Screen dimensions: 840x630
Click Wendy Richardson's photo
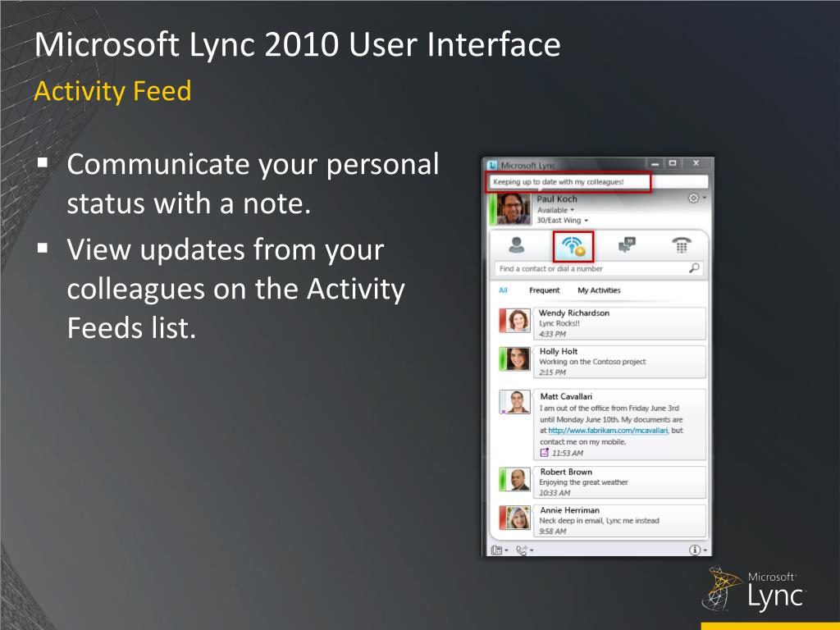[x=518, y=321]
